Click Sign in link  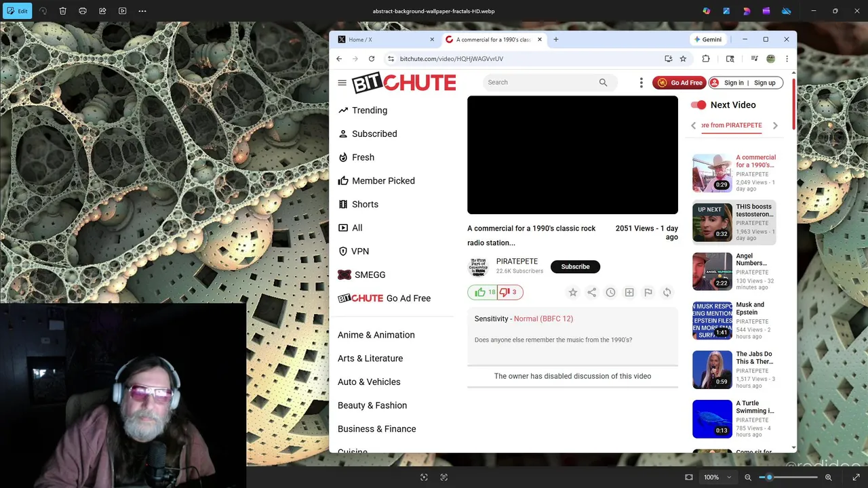pyautogui.click(x=734, y=83)
